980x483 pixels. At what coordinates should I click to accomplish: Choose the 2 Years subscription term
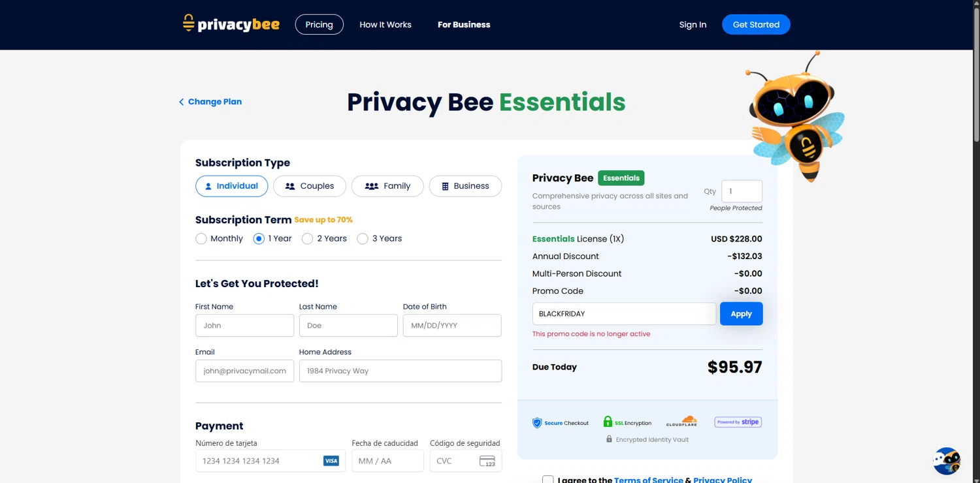pyautogui.click(x=307, y=239)
